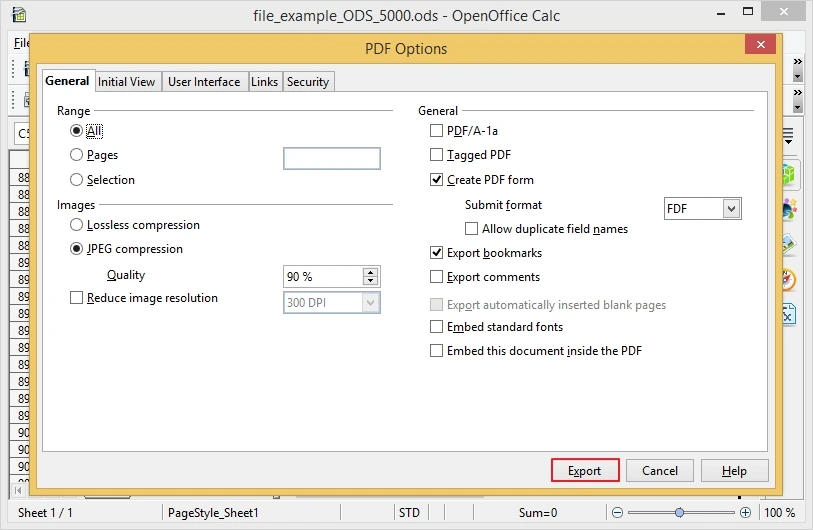Uncheck Create PDF form
This screenshot has width=813, height=530.
tap(437, 179)
